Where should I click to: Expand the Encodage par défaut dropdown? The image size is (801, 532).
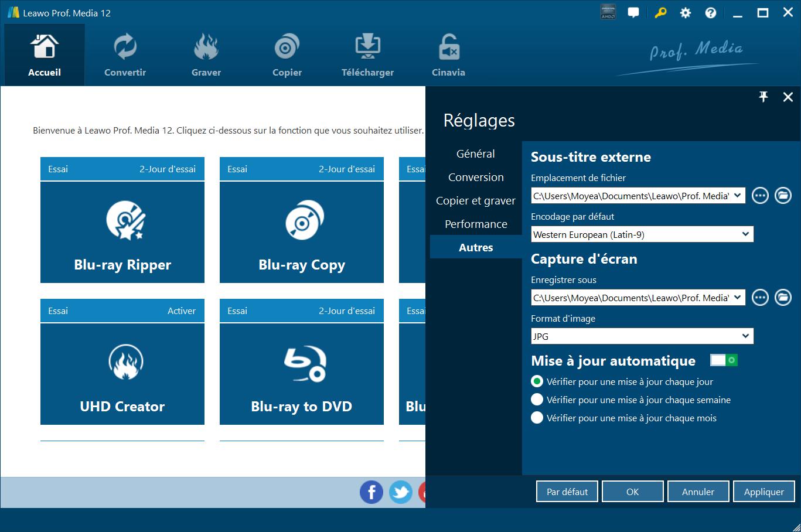(745, 234)
